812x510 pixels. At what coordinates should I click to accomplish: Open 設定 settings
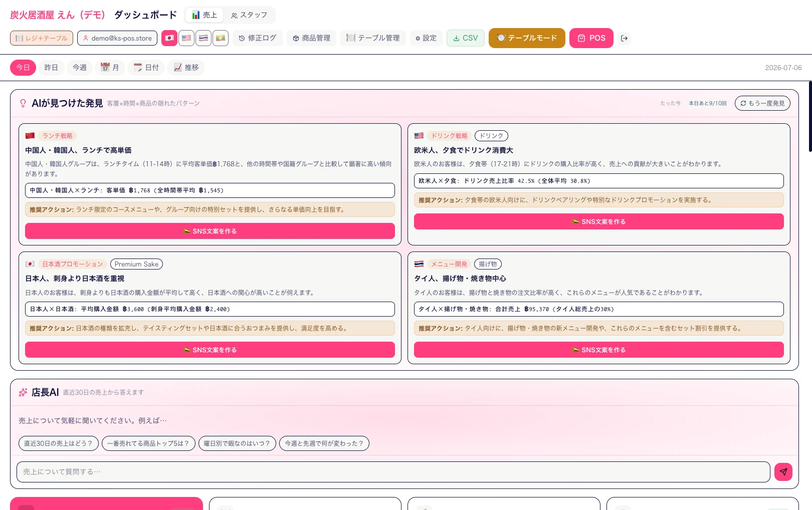(x=426, y=38)
